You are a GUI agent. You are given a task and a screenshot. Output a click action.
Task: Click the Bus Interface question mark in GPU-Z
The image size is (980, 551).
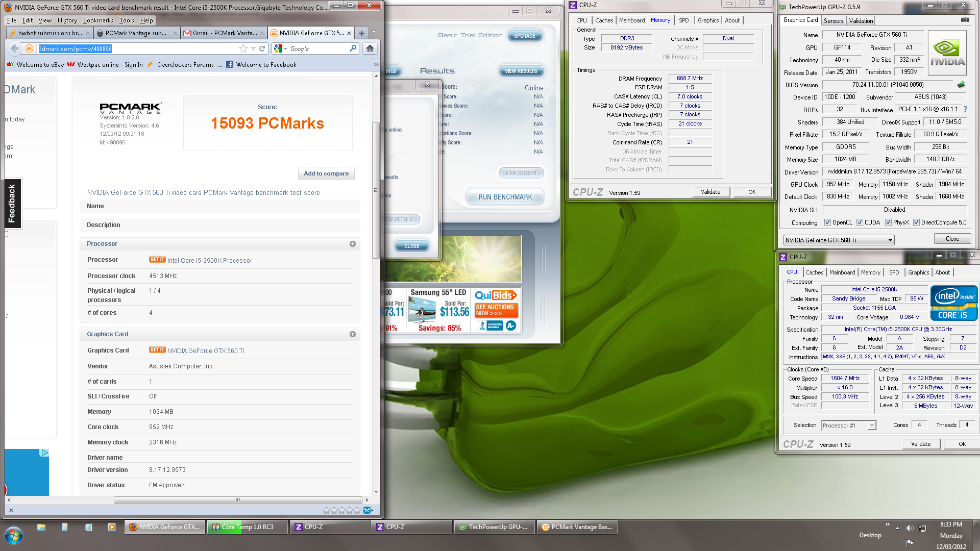[x=965, y=109]
